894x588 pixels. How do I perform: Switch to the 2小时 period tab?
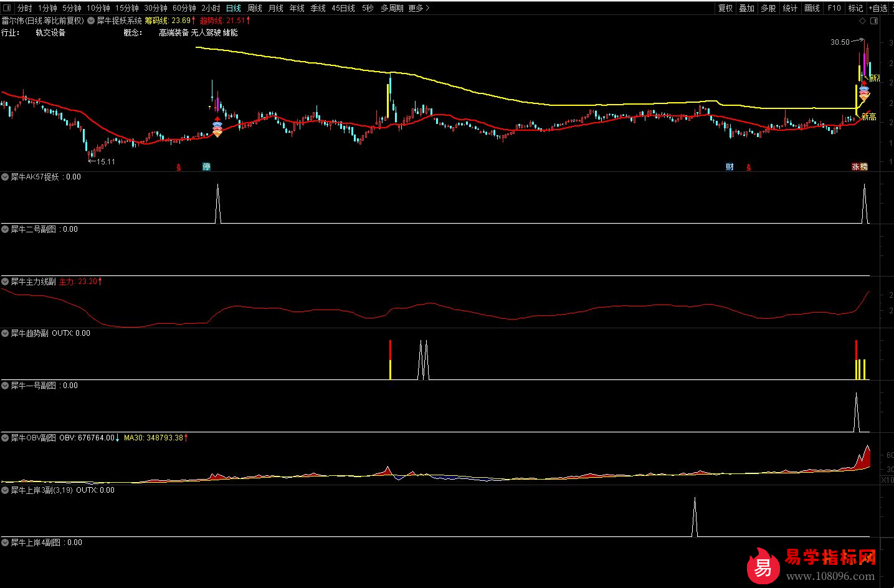click(x=211, y=8)
